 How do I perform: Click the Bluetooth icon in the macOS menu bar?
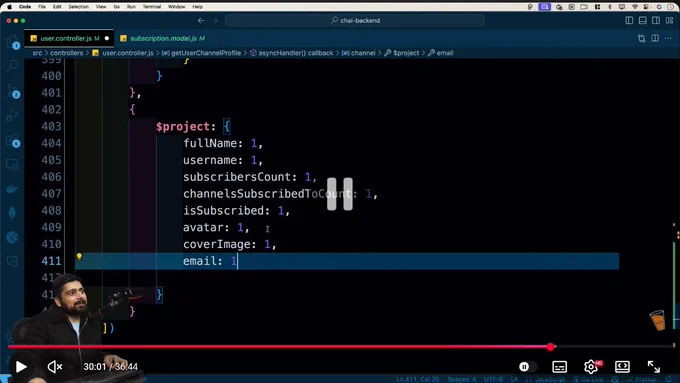pos(610,7)
